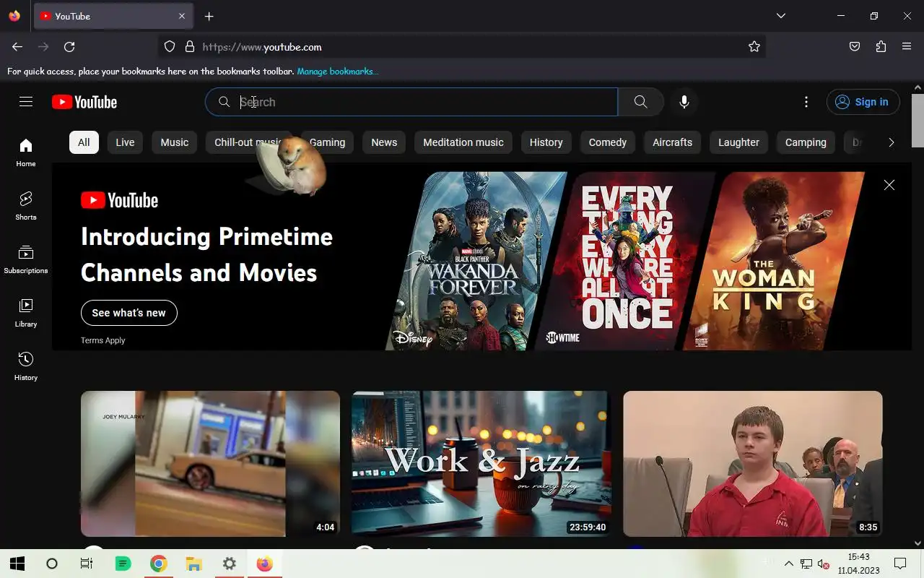Select the History filter chip
The height and width of the screenshot is (578, 924).
click(x=546, y=142)
